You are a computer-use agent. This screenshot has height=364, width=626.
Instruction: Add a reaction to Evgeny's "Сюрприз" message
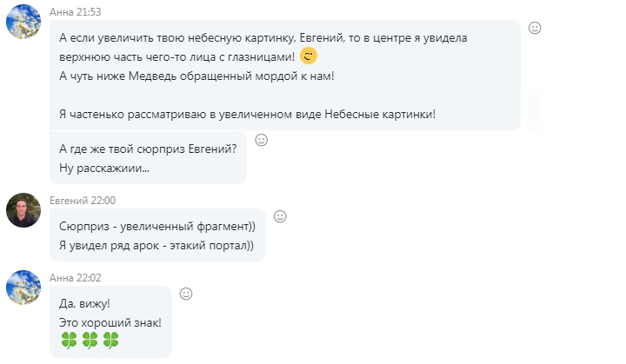point(280,216)
